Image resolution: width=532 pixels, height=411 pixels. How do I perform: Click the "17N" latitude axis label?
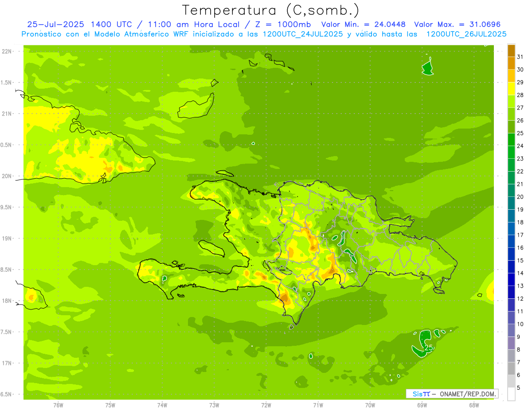(x=6, y=363)
